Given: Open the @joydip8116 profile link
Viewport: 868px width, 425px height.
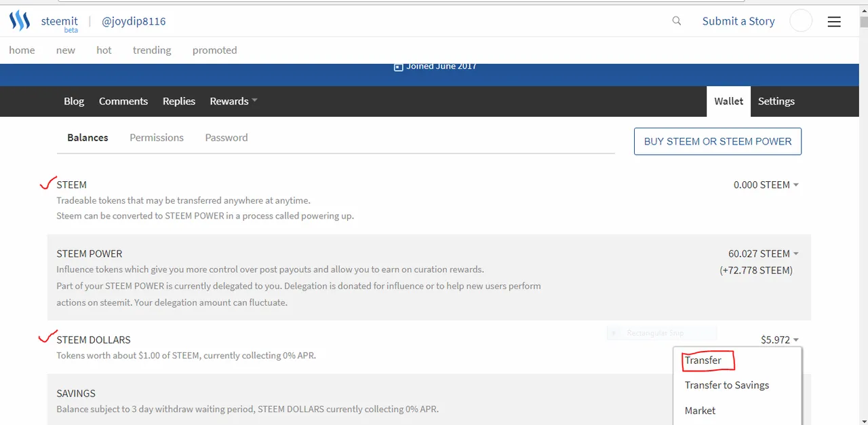Looking at the screenshot, I should tap(134, 21).
